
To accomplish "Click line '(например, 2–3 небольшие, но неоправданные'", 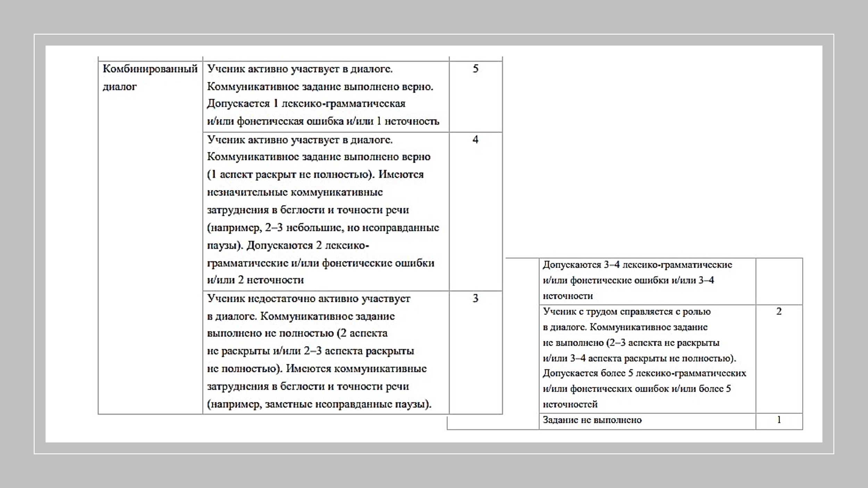I will click(x=323, y=228).
